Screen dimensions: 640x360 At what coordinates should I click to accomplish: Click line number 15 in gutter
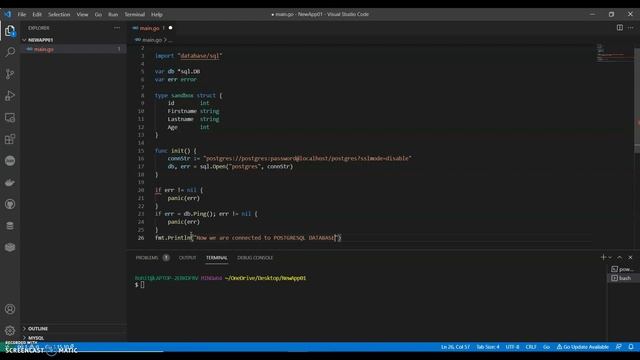141,151
